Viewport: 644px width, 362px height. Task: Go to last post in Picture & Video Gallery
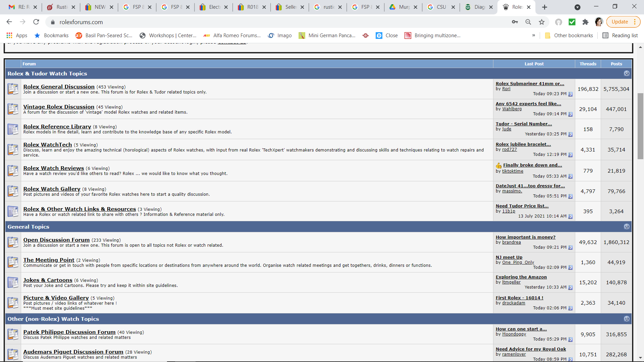571,308
